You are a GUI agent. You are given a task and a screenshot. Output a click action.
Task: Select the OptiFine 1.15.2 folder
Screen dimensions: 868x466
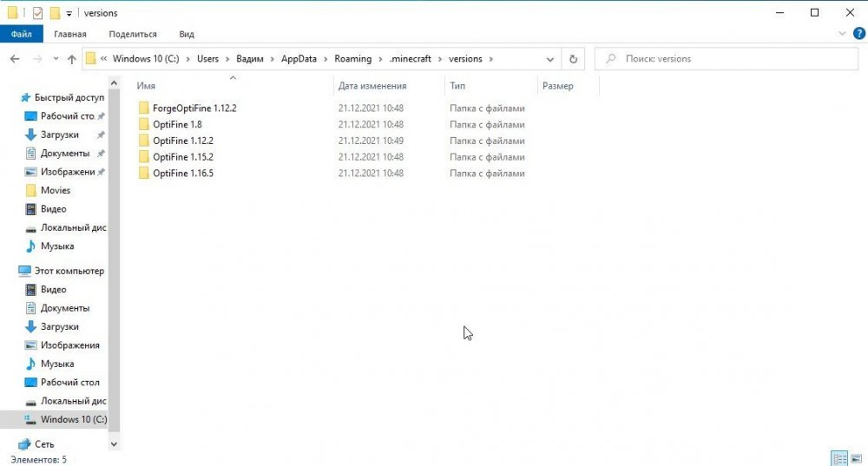182,156
